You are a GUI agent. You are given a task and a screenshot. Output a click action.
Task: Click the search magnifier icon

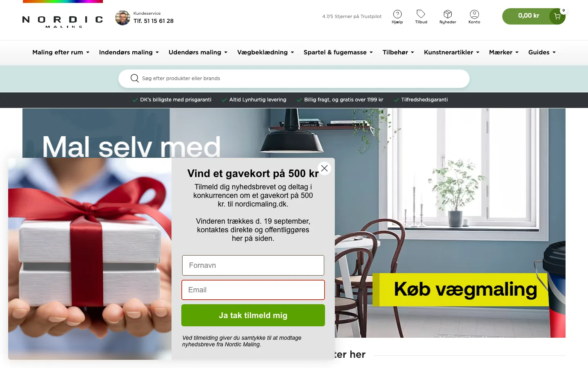(134, 78)
